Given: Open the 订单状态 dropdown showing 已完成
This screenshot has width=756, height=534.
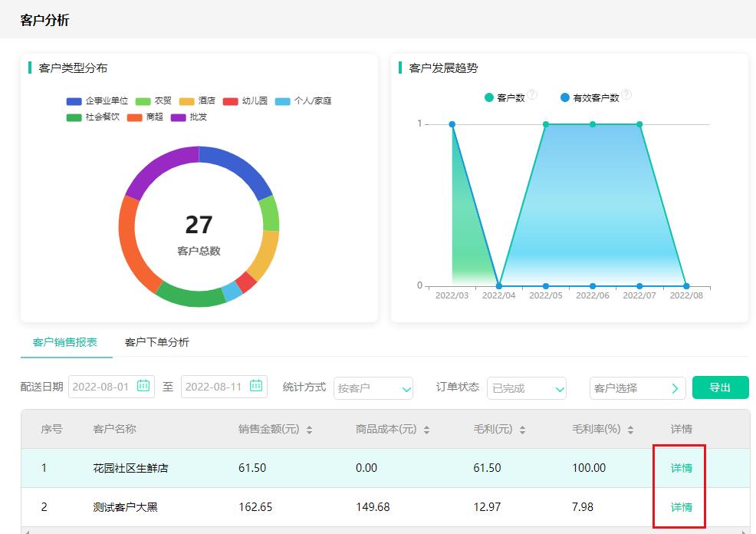Looking at the screenshot, I should tap(527, 388).
